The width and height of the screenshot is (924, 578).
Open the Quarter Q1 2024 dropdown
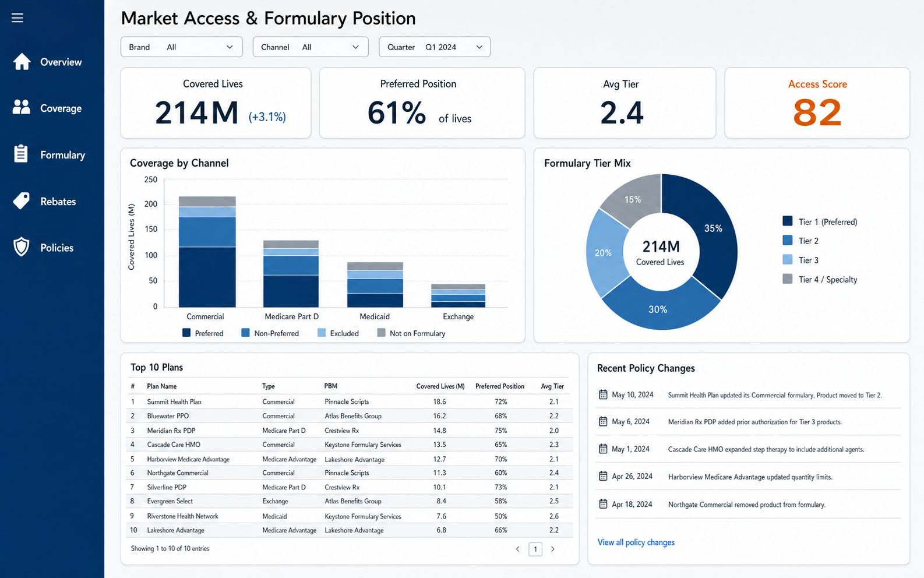pos(435,47)
